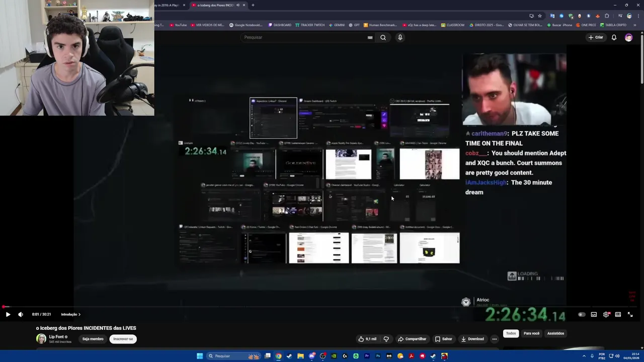Start voice search with microphone icon
The width and height of the screenshot is (644, 362).
400,37
